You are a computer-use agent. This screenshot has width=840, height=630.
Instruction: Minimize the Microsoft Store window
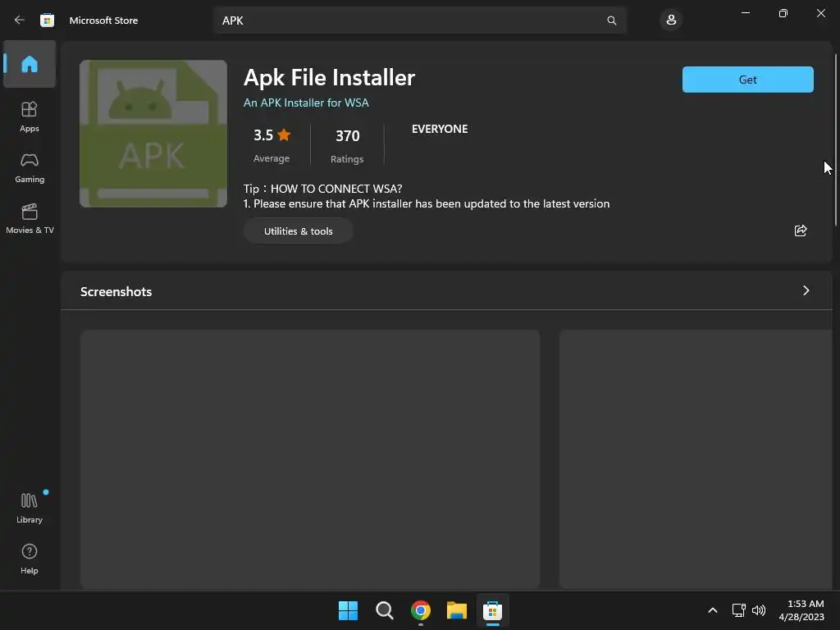coord(745,13)
